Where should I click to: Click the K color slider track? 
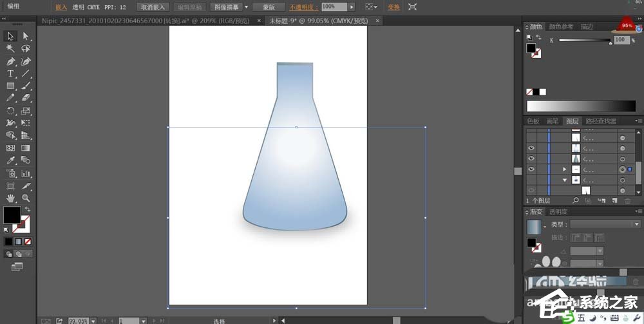[x=584, y=41]
